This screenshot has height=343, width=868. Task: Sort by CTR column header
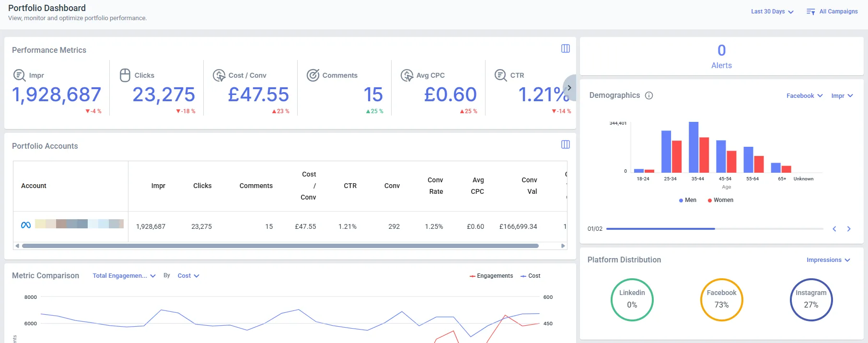coord(350,186)
